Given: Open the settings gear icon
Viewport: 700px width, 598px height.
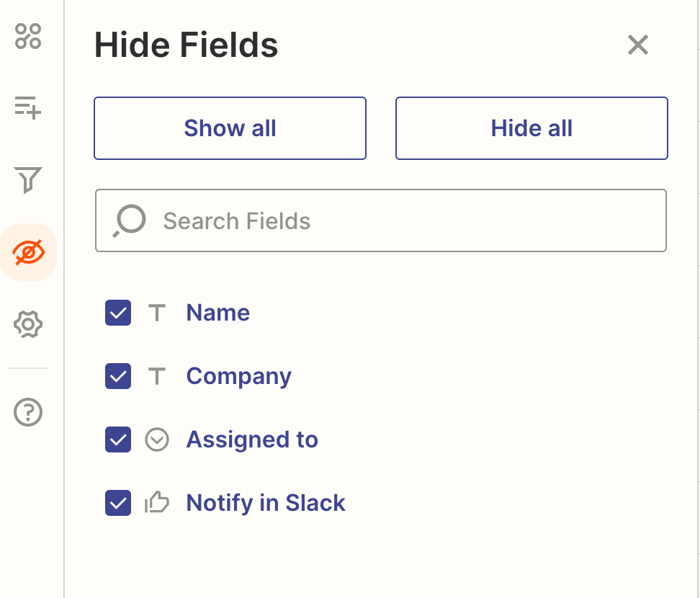Looking at the screenshot, I should point(28,324).
